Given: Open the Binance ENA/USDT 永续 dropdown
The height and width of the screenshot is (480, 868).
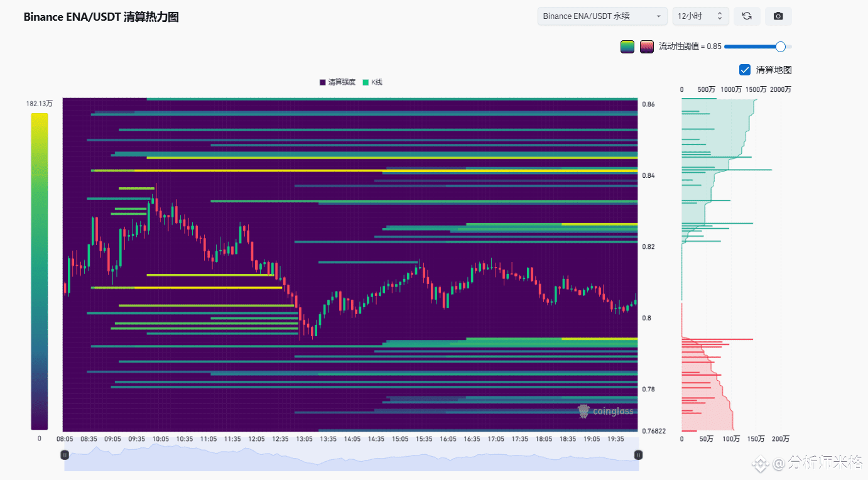Looking at the screenshot, I should tap(602, 16).
